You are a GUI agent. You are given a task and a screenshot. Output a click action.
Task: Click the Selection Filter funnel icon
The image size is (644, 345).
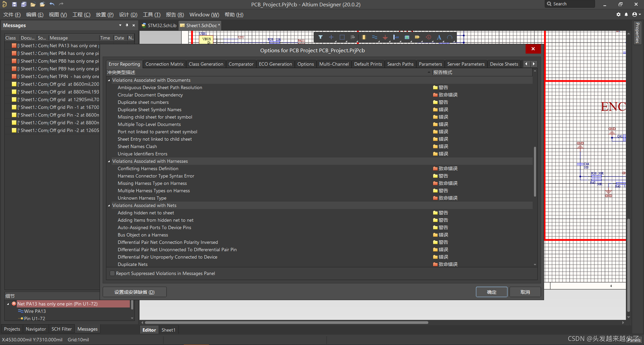coord(320,37)
